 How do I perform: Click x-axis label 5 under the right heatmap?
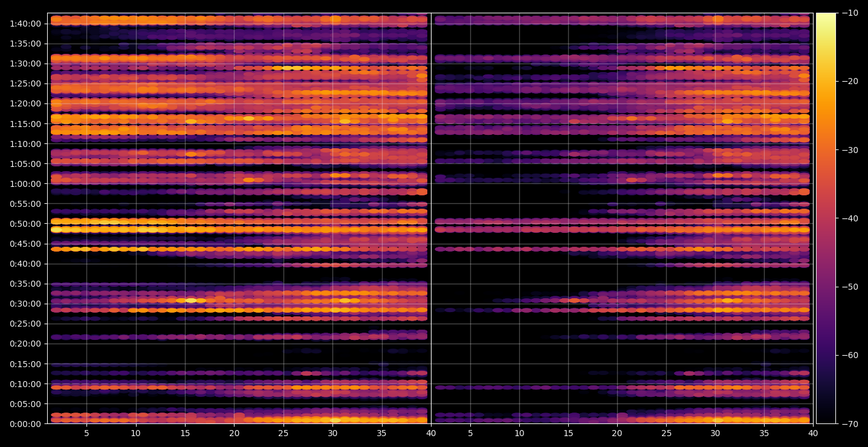pos(470,433)
